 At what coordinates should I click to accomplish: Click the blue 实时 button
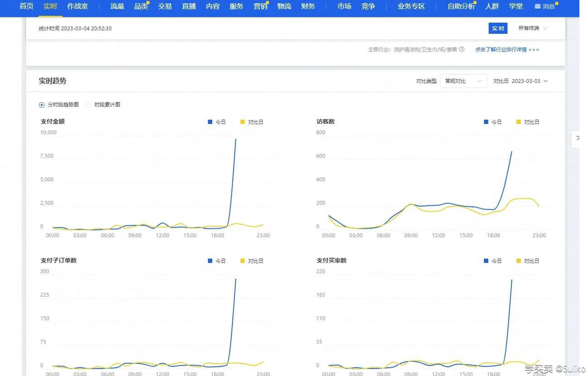498,29
